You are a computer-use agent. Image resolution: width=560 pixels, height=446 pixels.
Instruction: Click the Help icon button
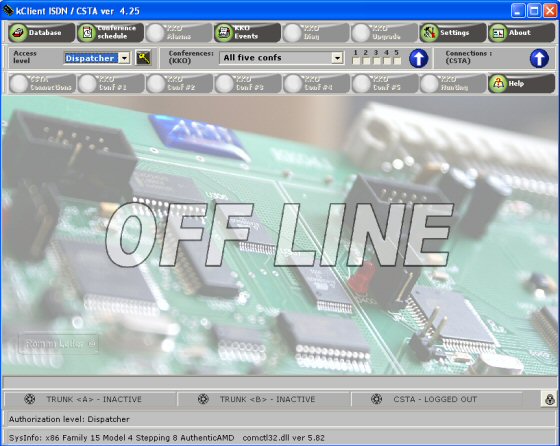coord(498,84)
